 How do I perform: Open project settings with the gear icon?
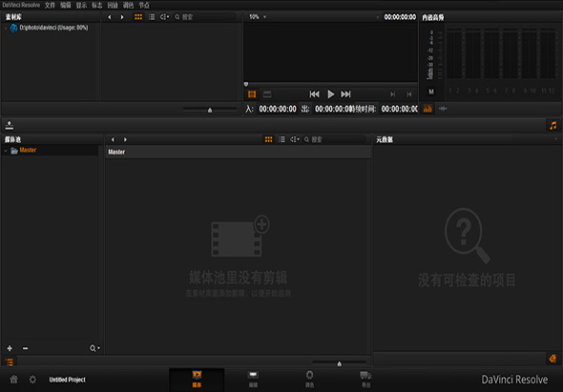point(32,379)
